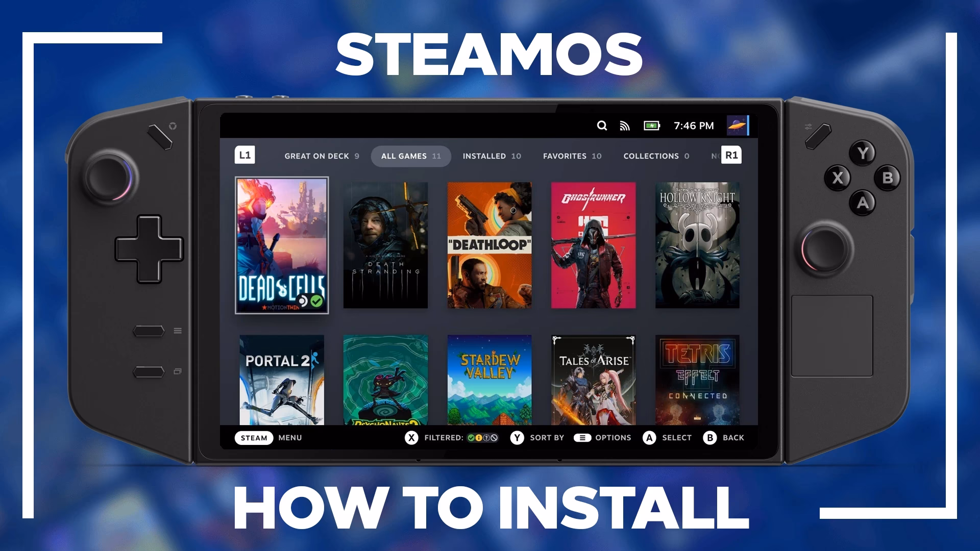Open the search magnifier icon
The height and width of the screenshot is (551, 980).
click(602, 126)
